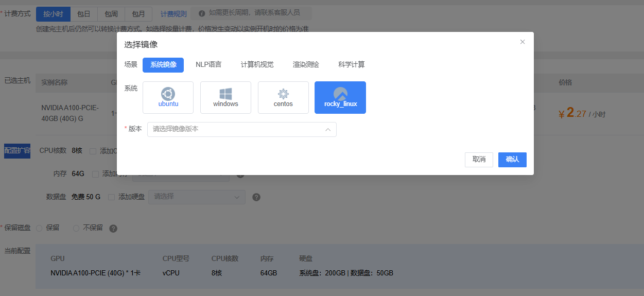Open the 版本 image version dropdown

(x=241, y=129)
